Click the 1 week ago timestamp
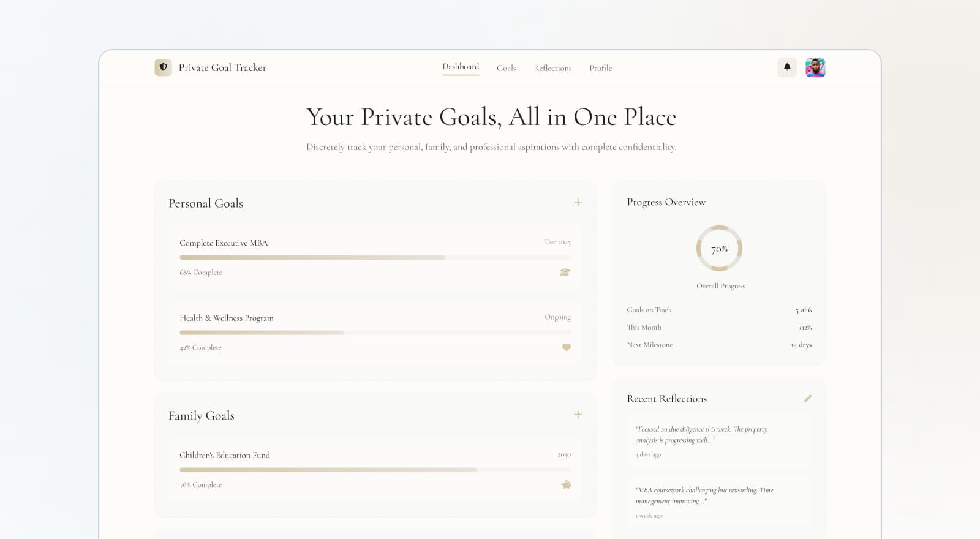 point(649,516)
